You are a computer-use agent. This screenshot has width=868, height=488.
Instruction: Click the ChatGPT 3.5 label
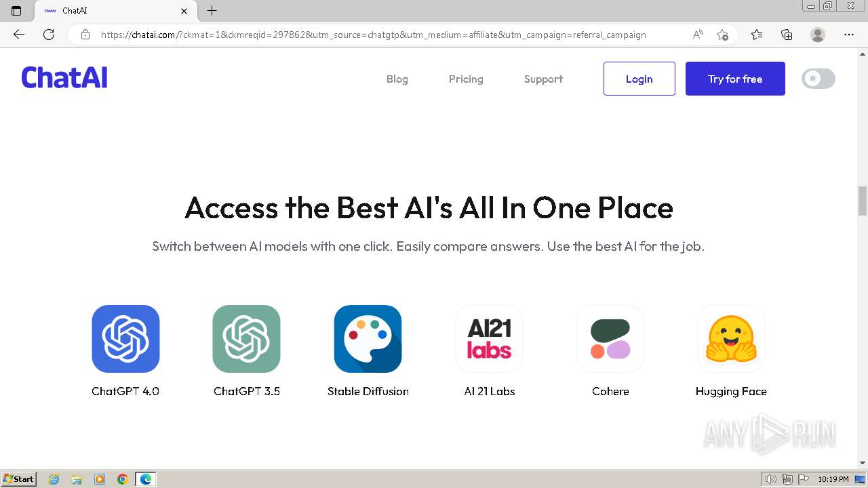click(247, 391)
